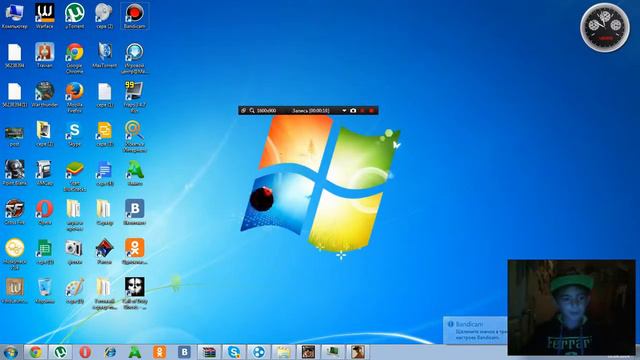Launch Google Chrome from the desktop
The height and width of the screenshot is (360, 640).
[x=75, y=58]
